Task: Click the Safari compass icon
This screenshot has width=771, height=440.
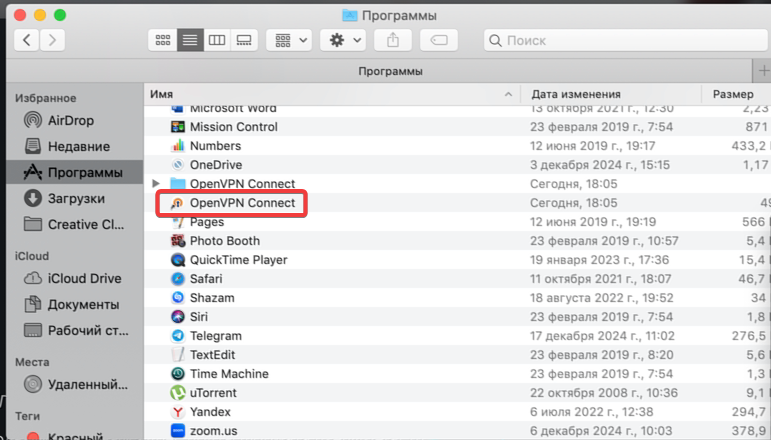Action: pyautogui.click(x=178, y=279)
